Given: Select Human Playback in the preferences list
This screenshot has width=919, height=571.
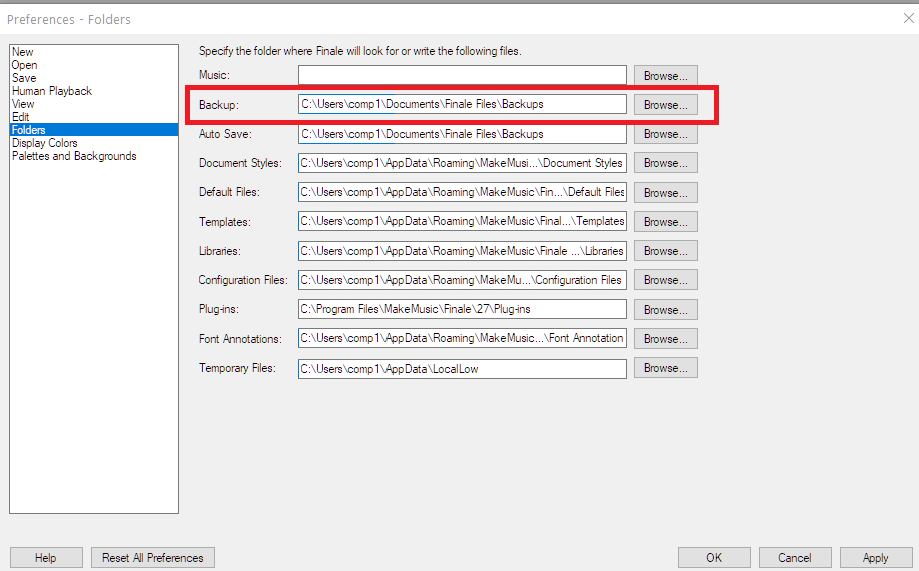Looking at the screenshot, I should tap(51, 91).
